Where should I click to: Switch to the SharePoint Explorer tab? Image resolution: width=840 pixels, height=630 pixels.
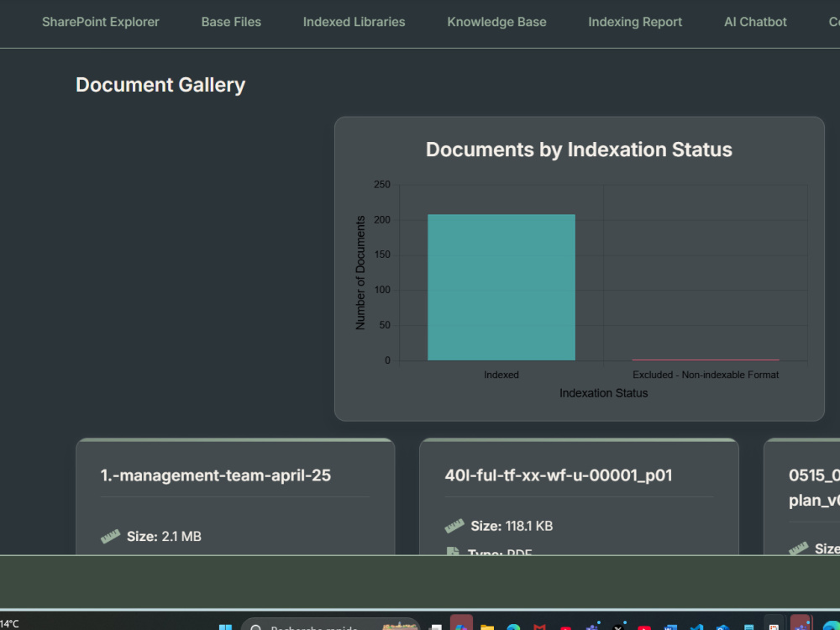click(x=101, y=22)
